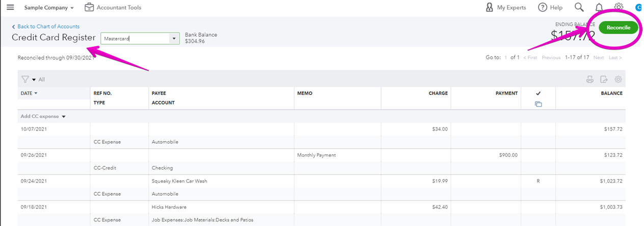
Task: Toggle the R reconcile status for Squeaky Kleen
Action: coord(538,181)
